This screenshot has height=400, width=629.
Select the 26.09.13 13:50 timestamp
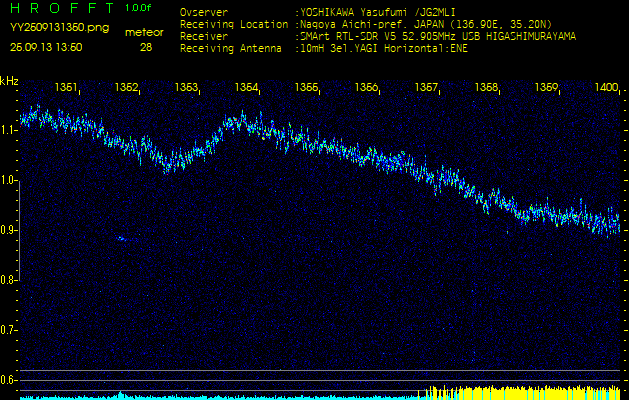click(x=46, y=47)
